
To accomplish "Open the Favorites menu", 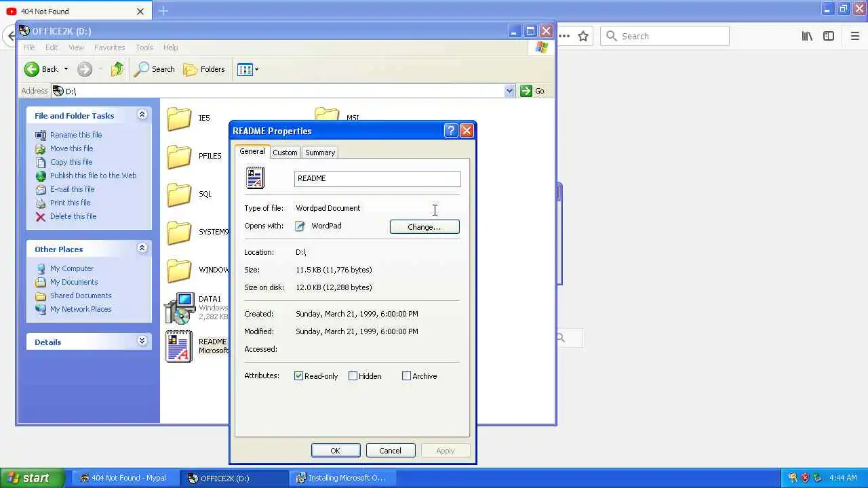I will point(109,47).
